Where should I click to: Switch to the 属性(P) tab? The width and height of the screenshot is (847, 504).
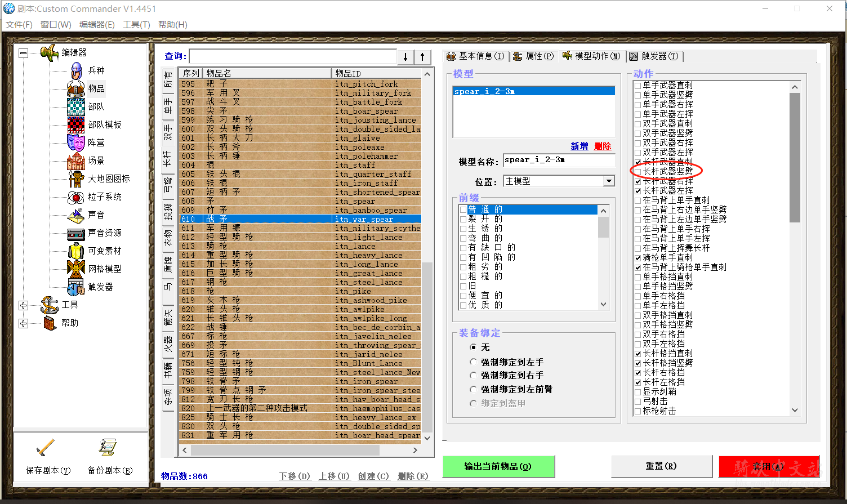pos(534,56)
